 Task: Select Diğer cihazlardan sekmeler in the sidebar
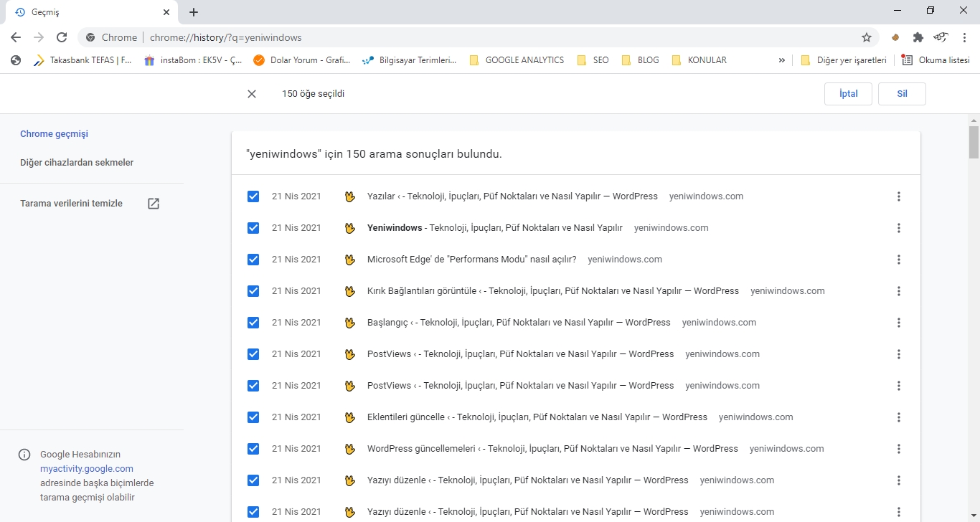tap(77, 163)
